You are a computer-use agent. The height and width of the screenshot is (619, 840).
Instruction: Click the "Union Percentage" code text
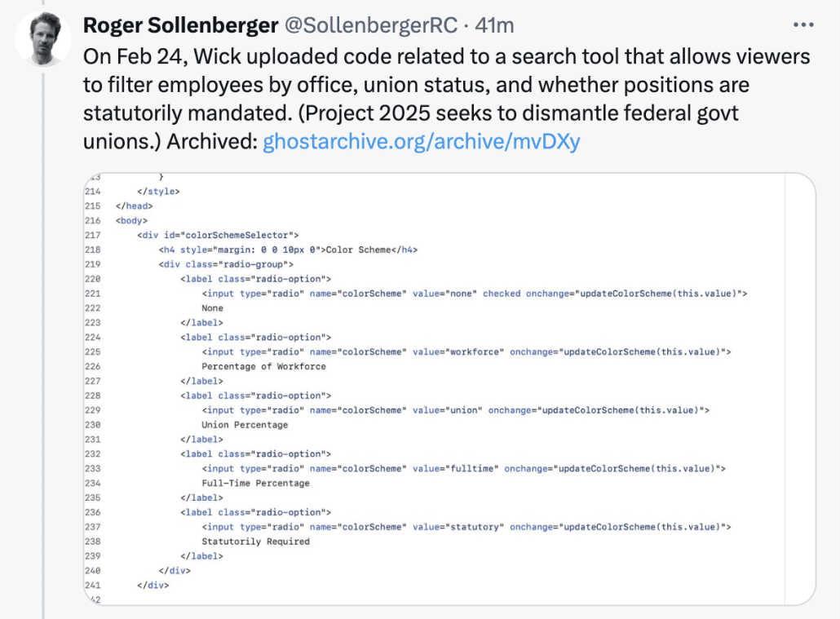(245, 425)
